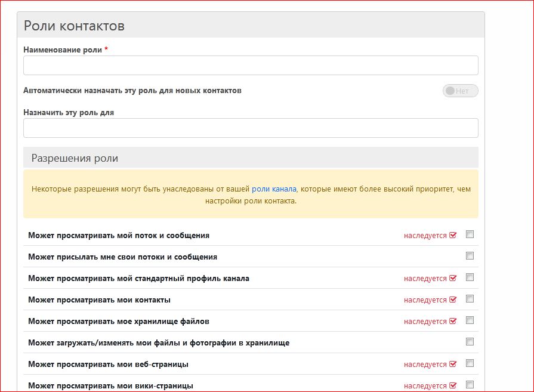This screenshot has width=534, height=392.
Task: Click inherited checkmark icon for standard channel profile
Action: (453, 278)
